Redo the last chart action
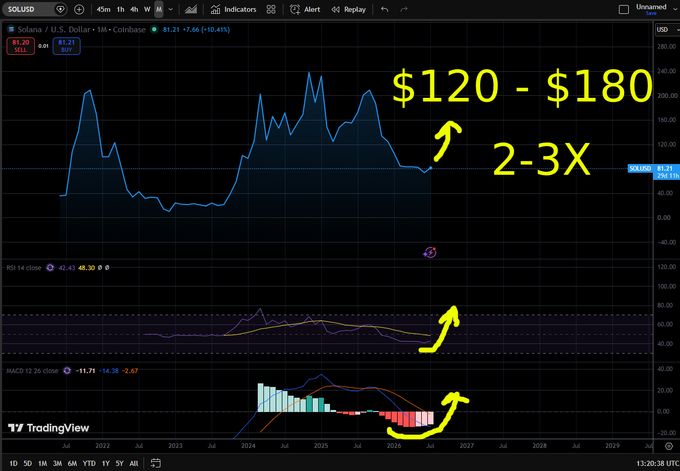 [x=404, y=9]
